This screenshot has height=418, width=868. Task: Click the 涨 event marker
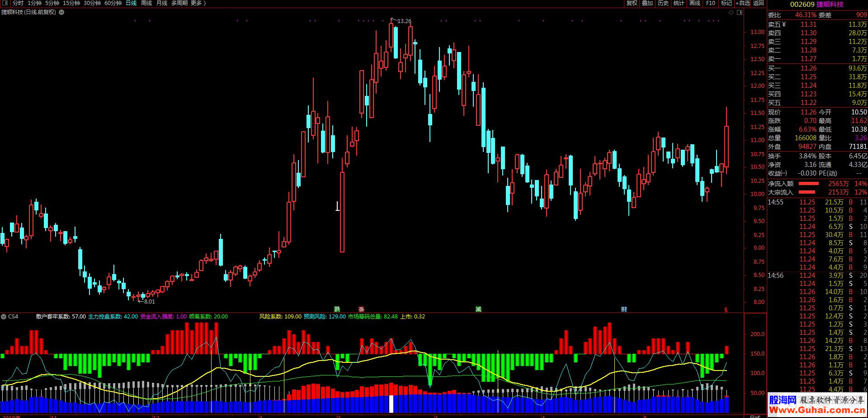click(361, 309)
